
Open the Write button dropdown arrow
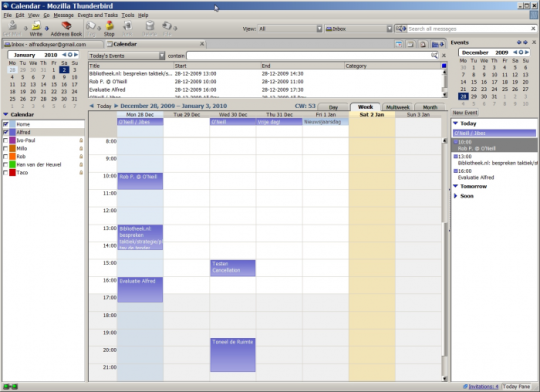[47, 28]
